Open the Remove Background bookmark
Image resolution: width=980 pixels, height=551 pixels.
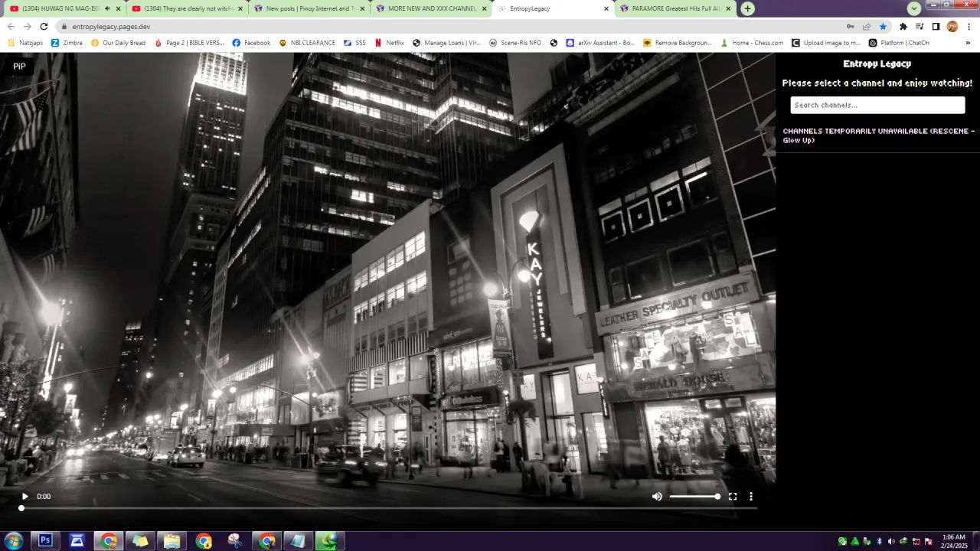point(678,43)
